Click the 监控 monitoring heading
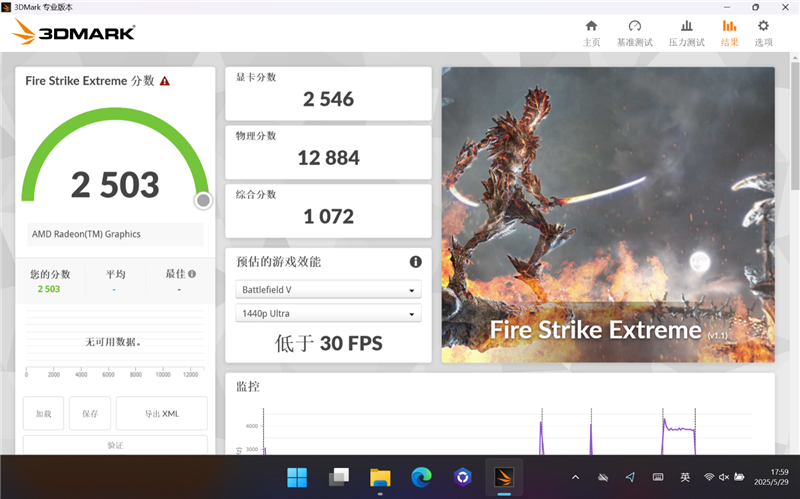The image size is (800, 499). (248, 386)
